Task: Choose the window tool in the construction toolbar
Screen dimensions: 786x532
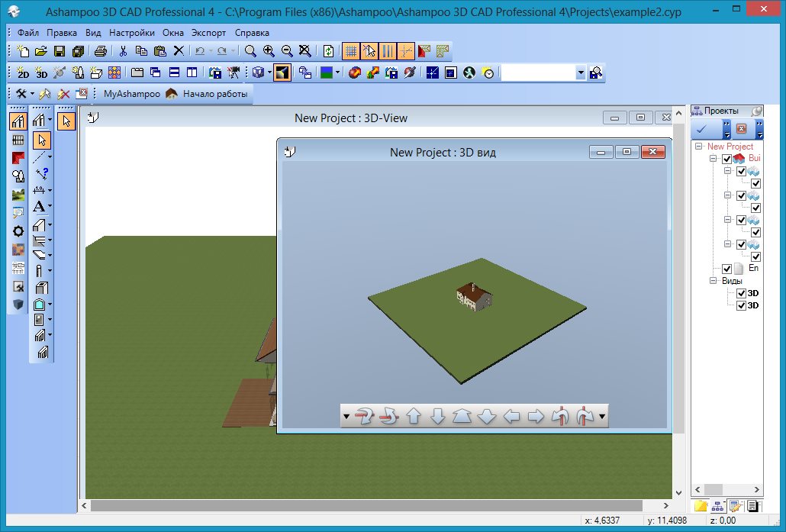Action: pos(40,305)
